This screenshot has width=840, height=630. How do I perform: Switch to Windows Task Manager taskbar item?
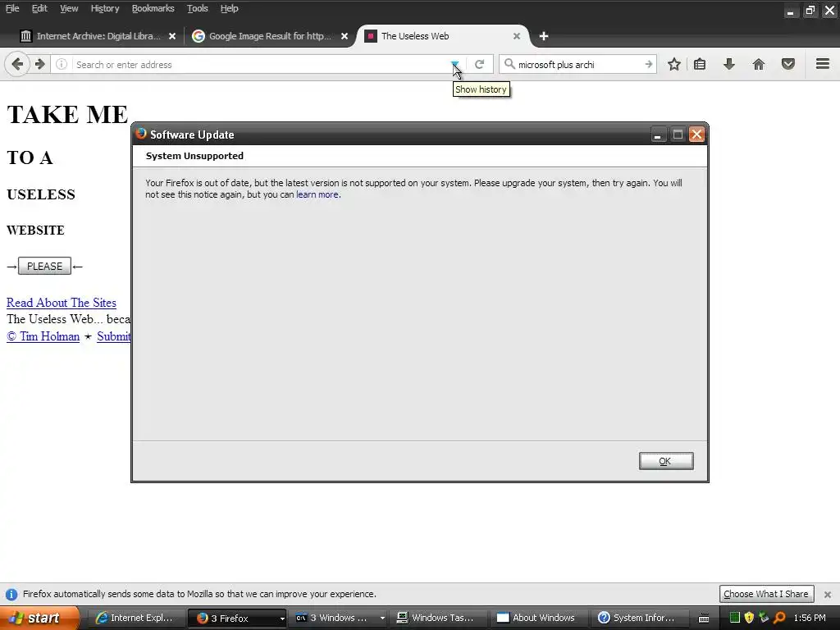tap(438, 618)
